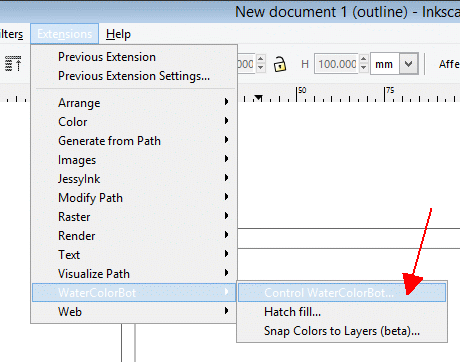Expand the Web submenu
The width and height of the screenshot is (460, 362).
click(x=134, y=312)
